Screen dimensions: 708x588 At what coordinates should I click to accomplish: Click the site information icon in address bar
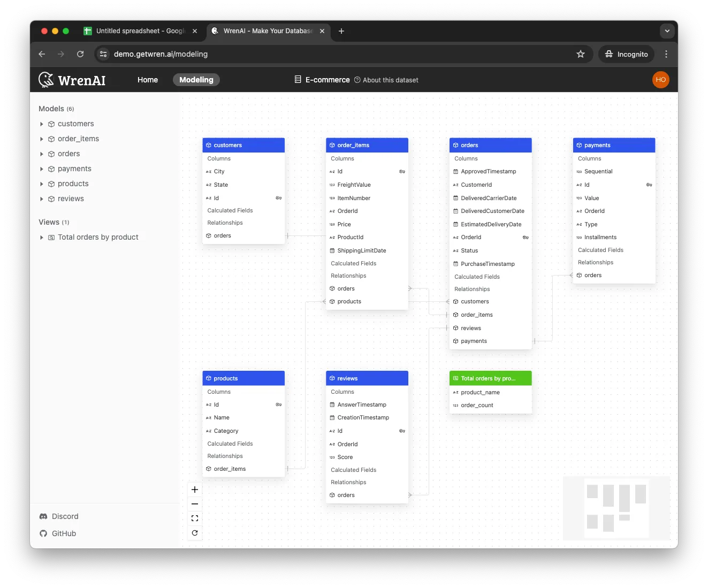click(x=104, y=54)
